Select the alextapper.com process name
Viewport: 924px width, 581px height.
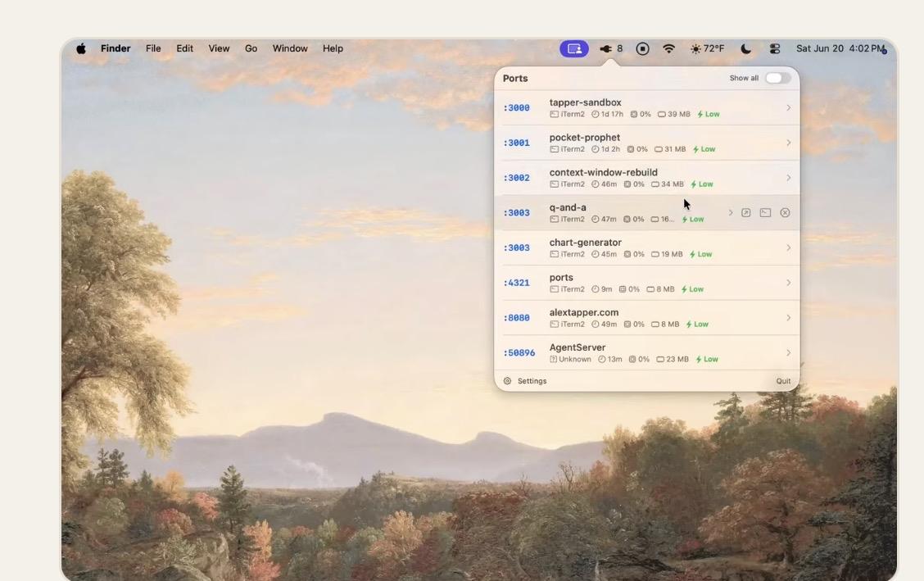point(584,313)
